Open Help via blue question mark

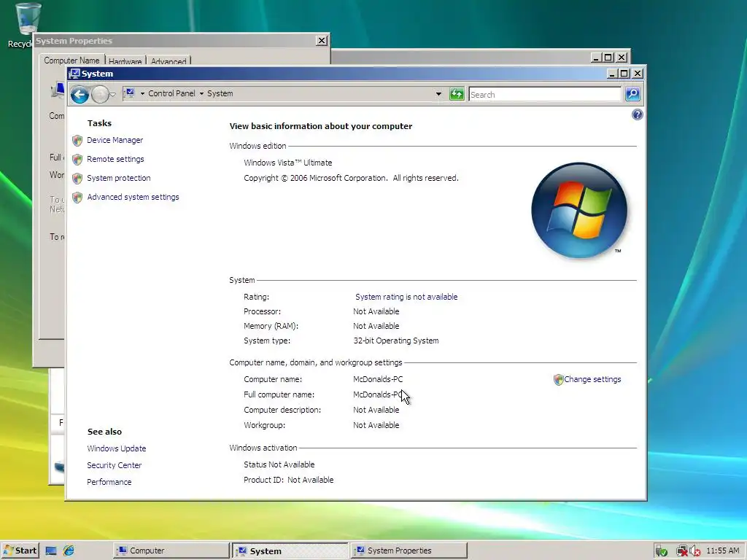pos(637,114)
